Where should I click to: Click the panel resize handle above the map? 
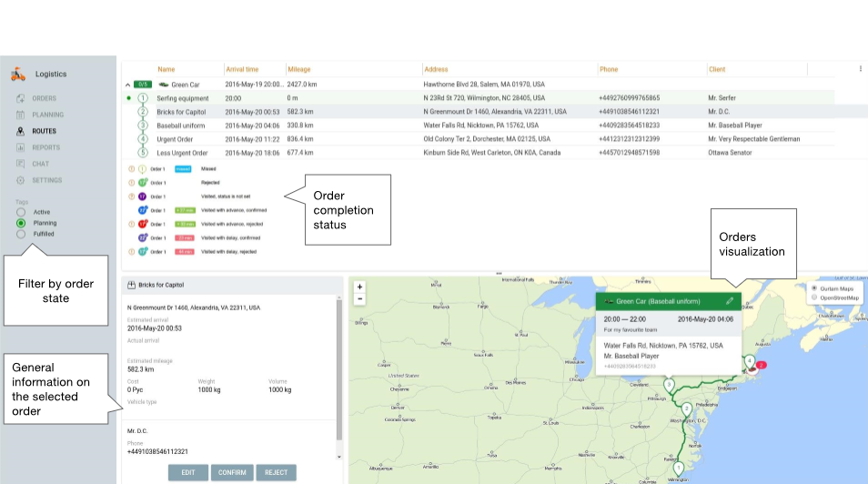click(x=499, y=274)
